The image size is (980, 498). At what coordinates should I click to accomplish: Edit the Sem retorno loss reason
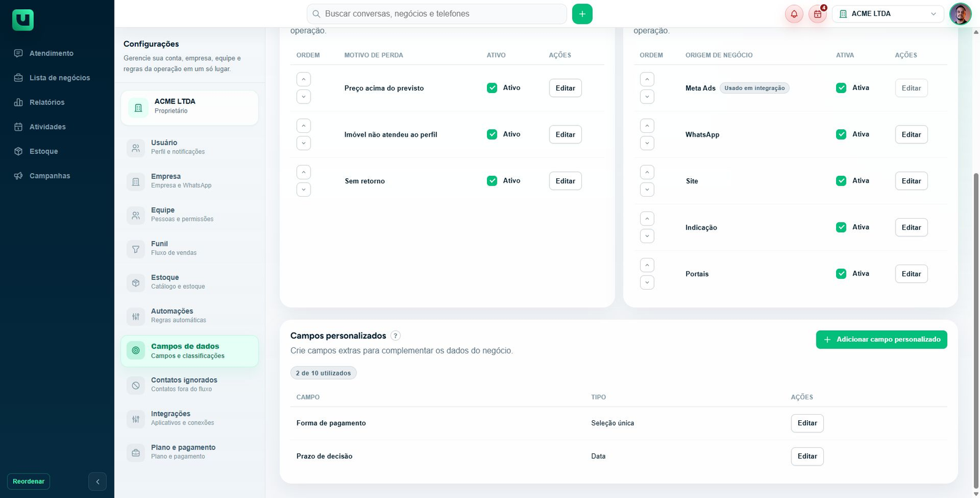coord(565,181)
